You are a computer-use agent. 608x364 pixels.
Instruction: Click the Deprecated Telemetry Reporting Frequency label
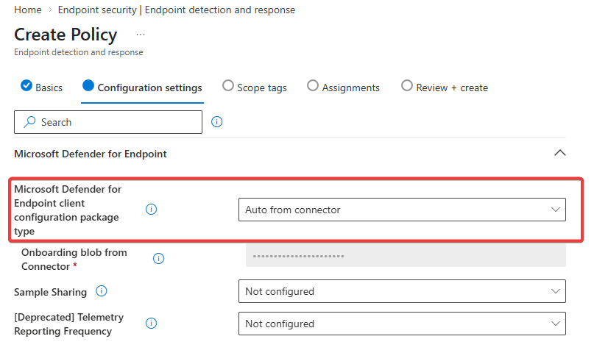coord(68,324)
